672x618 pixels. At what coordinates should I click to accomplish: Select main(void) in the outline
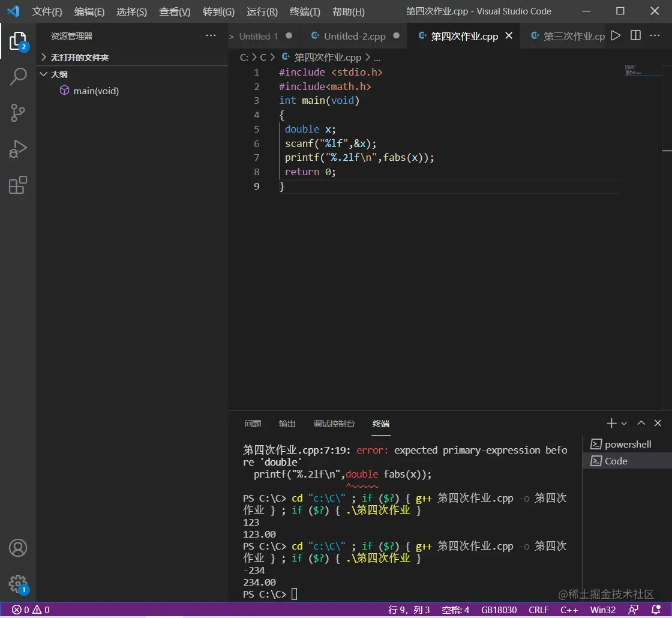(x=96, y=91)
